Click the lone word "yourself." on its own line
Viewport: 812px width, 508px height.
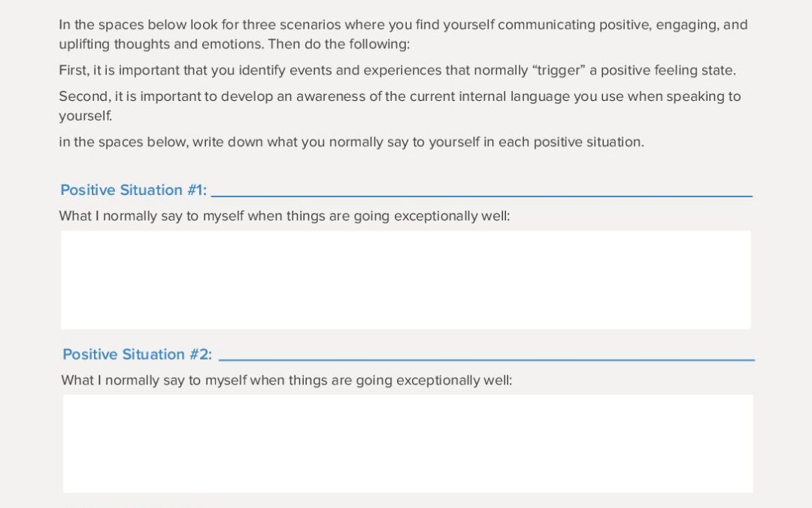coord(85,117)
